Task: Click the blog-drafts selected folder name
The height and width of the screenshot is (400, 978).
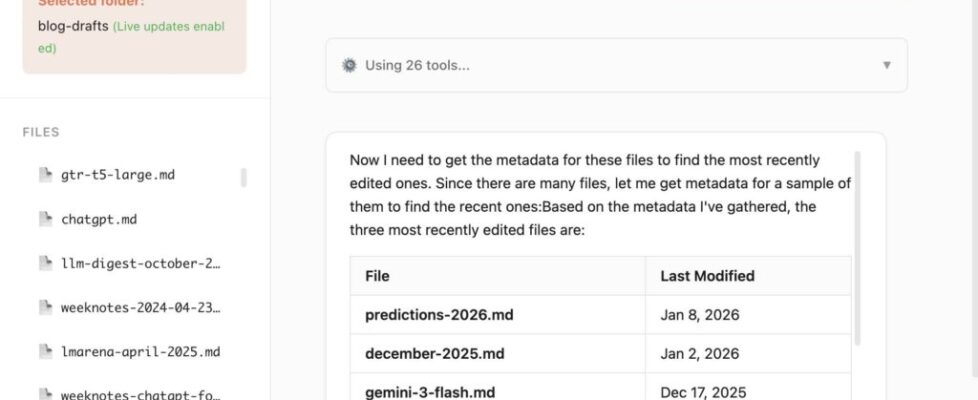Action: click(x=72, y=26)
